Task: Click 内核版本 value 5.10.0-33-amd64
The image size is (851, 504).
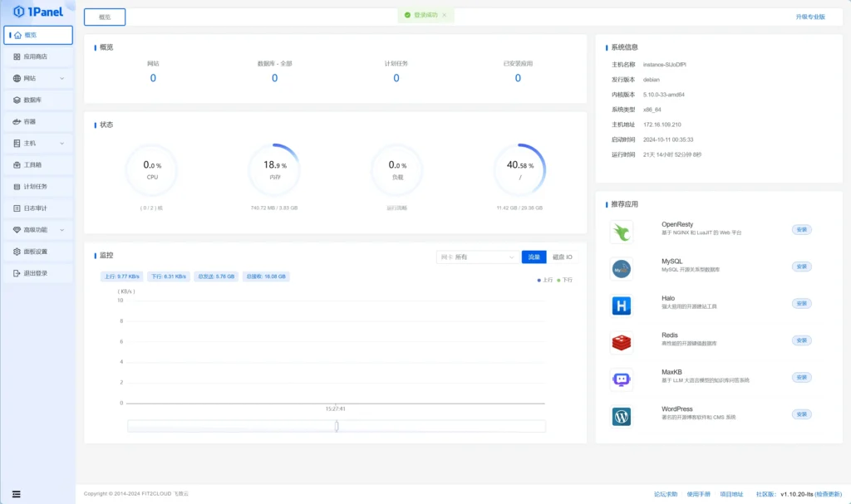Action: tap(664, 95)
